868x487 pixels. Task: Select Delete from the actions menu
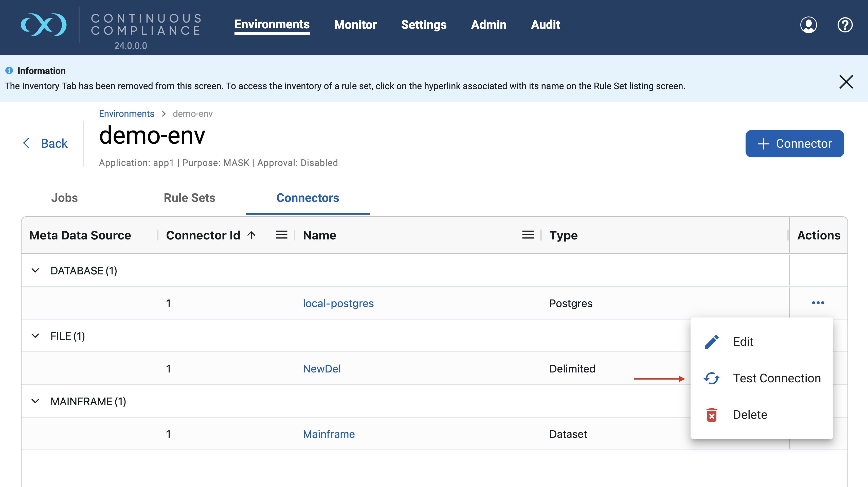[750, 415]
